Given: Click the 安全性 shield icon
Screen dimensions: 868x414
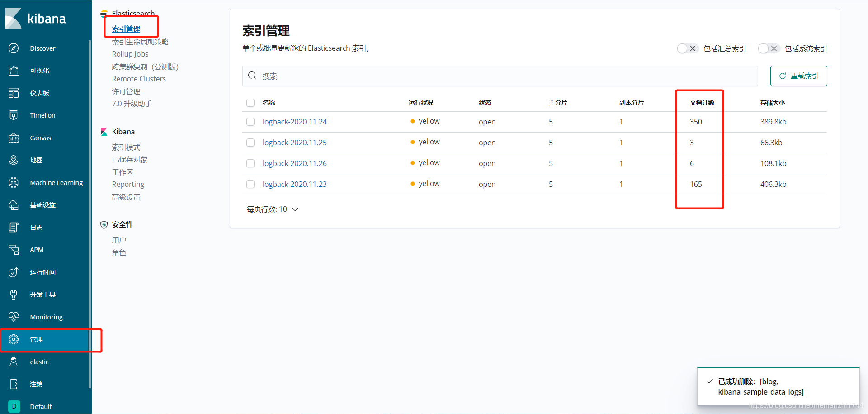Looking at the screenshot, I should pos(104,224).
